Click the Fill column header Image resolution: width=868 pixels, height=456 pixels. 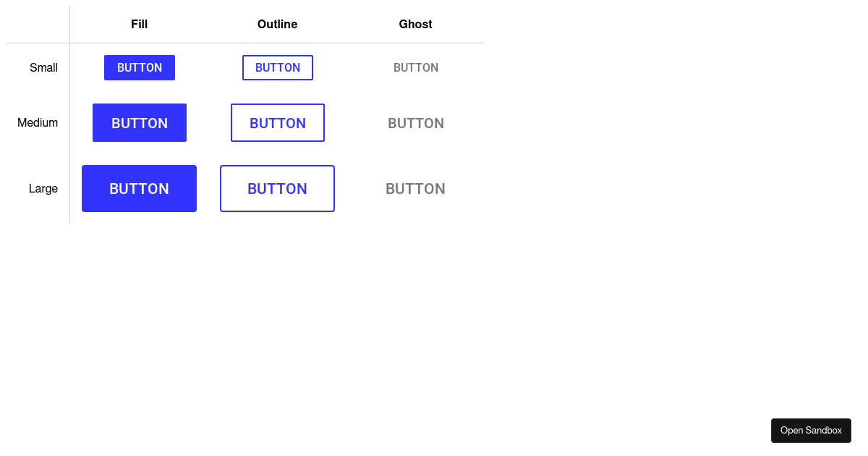[139, 24]
